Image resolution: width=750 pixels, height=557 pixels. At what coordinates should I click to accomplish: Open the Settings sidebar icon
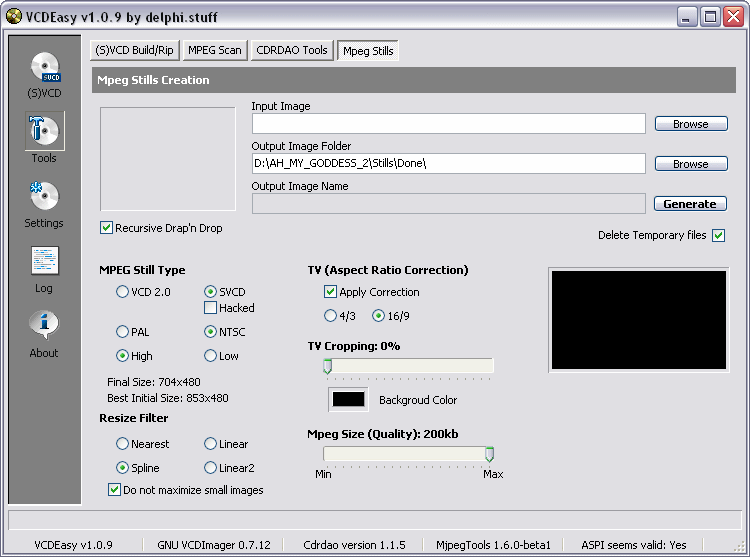[44, 198]
